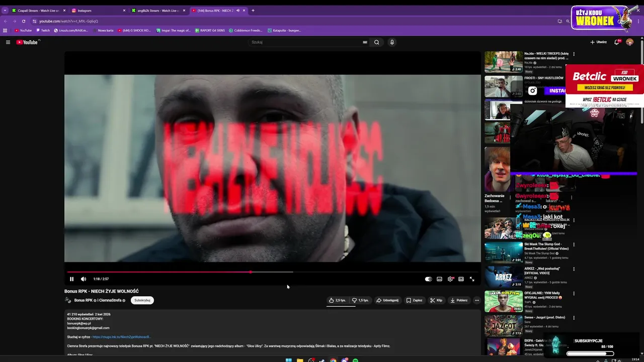The height and width of the screenshot is (362, 644).
Task: Dislike the video (1,5 tys.)
Action: 360,300
